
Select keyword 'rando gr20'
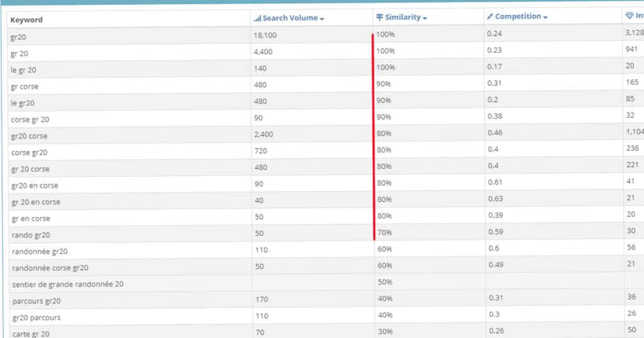(x=31, y=235)
